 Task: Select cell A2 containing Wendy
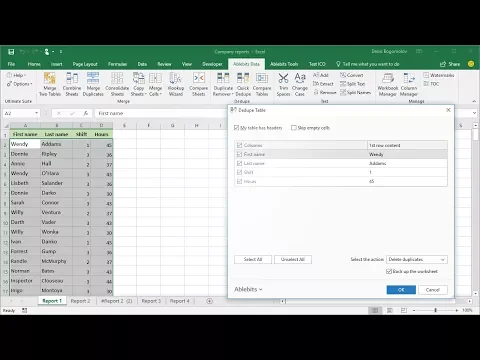coord(25,144)
